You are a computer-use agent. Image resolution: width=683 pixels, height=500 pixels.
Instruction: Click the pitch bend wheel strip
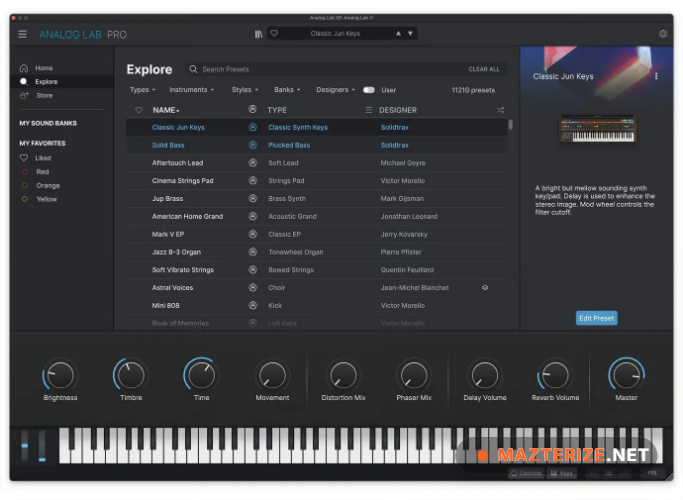pos(25,445)
